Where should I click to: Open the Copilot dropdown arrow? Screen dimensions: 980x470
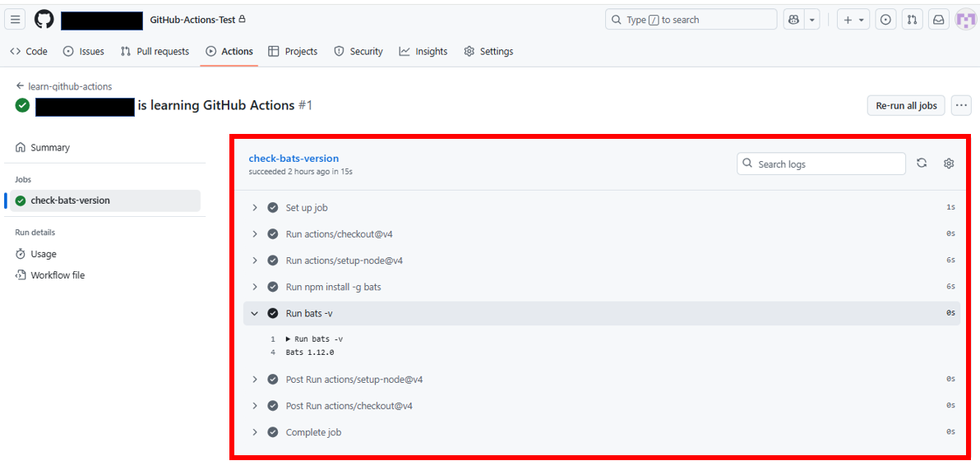(x=812, y=20)
